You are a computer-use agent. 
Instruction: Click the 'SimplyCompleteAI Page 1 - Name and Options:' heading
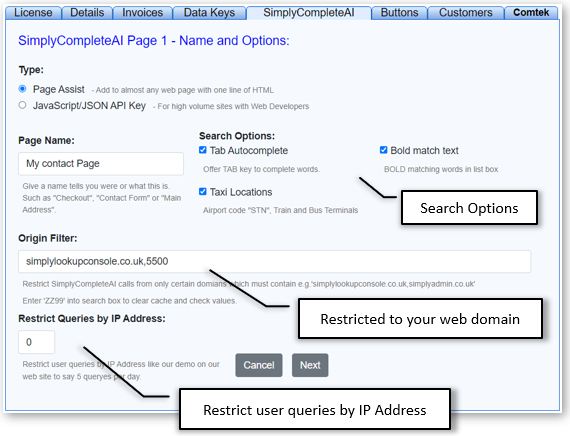(x=154, y=40)
